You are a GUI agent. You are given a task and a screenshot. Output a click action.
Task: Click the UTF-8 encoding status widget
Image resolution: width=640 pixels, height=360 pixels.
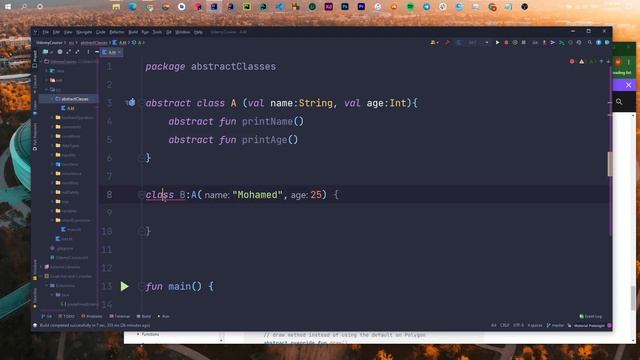point(518,325)
